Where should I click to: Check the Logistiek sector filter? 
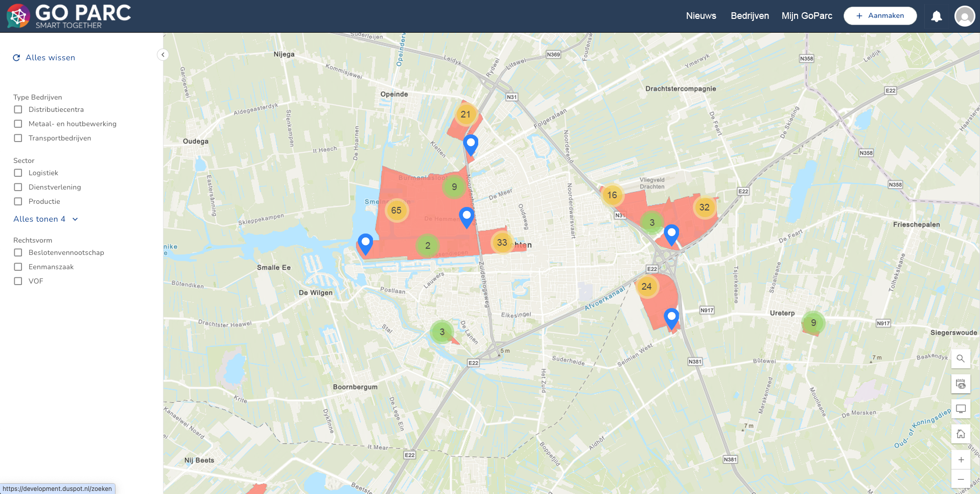coord(18,173)
